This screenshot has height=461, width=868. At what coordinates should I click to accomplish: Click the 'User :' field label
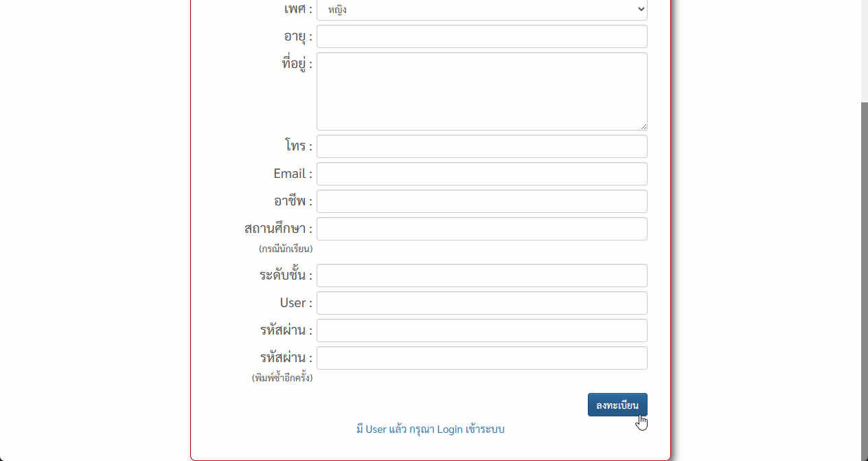coord(296,303)
